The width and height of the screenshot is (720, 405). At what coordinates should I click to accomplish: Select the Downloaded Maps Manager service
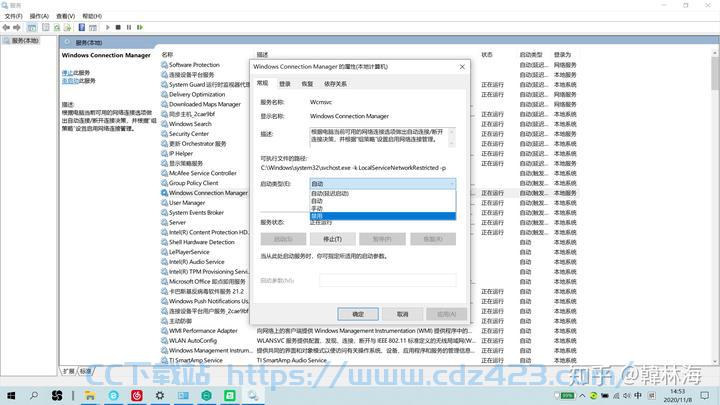(x=205, y=104)
